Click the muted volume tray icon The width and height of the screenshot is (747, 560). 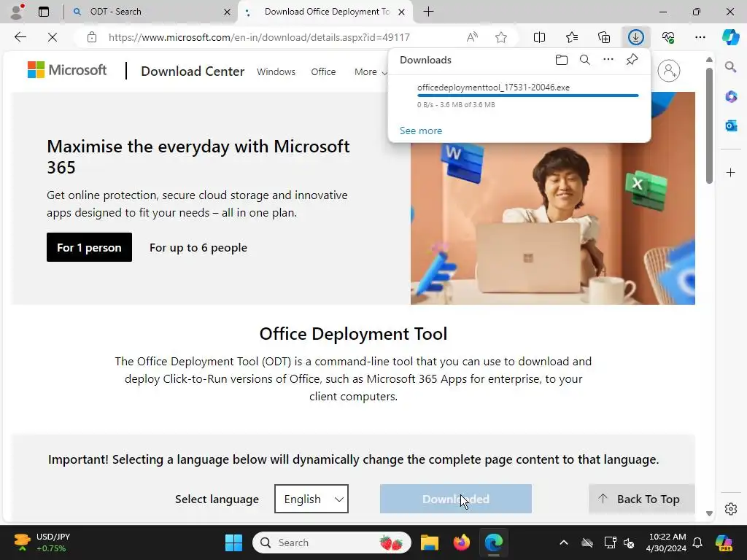(629, 542)
